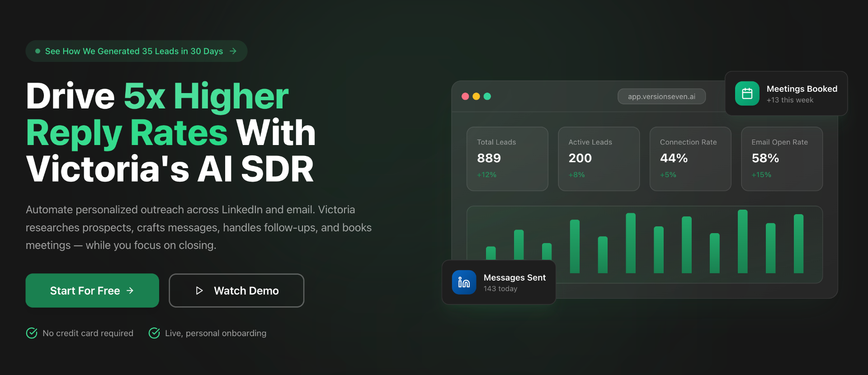Image resolution: width=868 pixels, height=375 pixels.
Task: Open the Connection Rate 44% card
Action: click(x=690, y=159)
